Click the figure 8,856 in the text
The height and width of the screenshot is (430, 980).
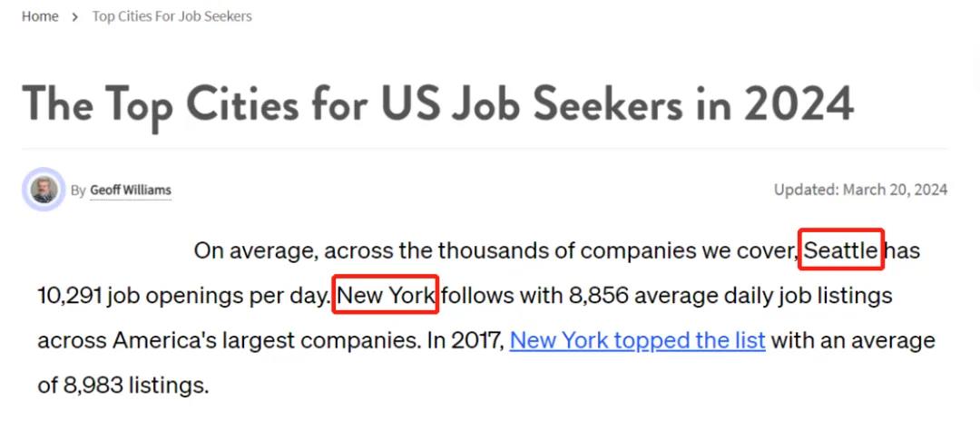click(x=599, y=296)
